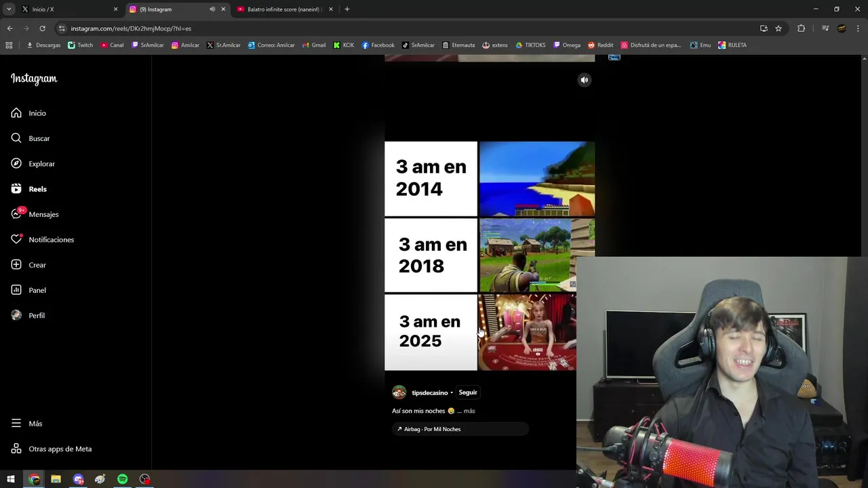The image size is (868, 488).
Task: Close the Instagram browser tab
Action: click(x=223, y=9)
